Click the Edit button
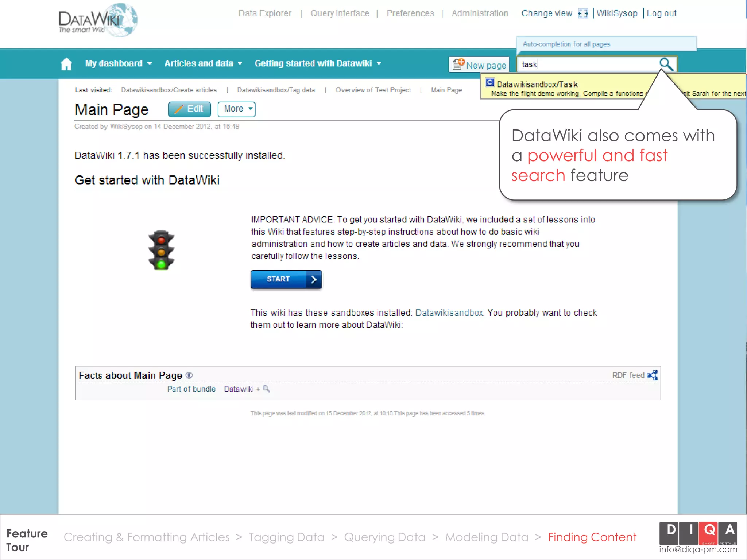 coord(189,109)
